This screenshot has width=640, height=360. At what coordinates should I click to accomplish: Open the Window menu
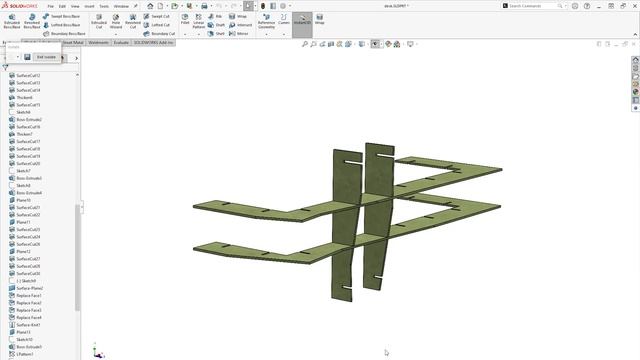[x=121, y=7]
